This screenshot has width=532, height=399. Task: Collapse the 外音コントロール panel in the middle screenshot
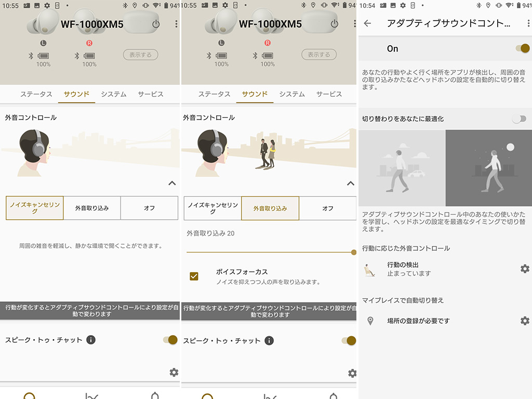pyautogui.click(x=351, y=183)
